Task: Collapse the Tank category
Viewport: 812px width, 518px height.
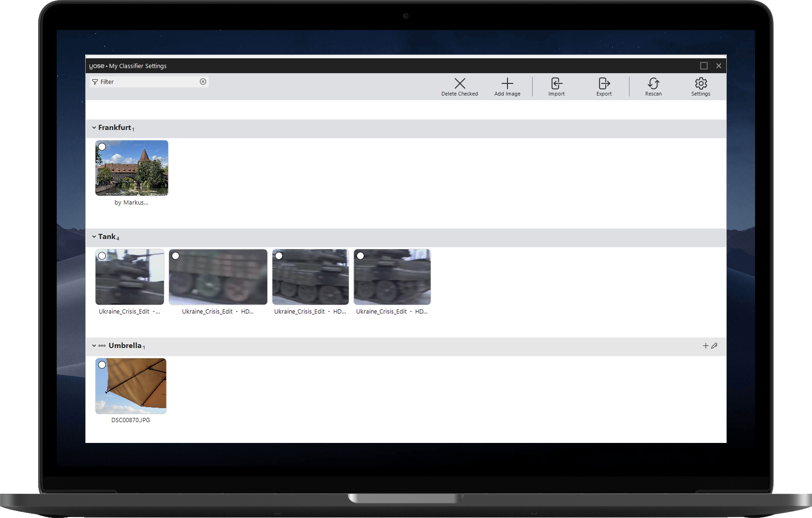Action: [94, 237]
